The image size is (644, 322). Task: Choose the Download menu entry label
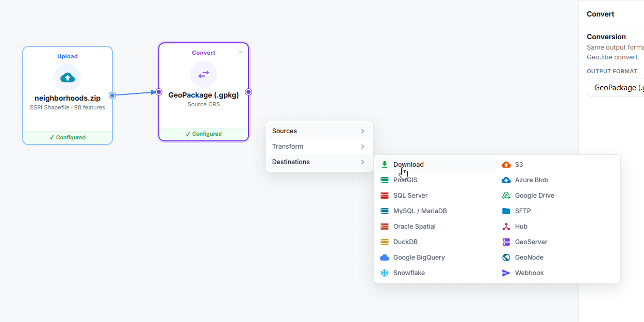(x=408, y=165)
